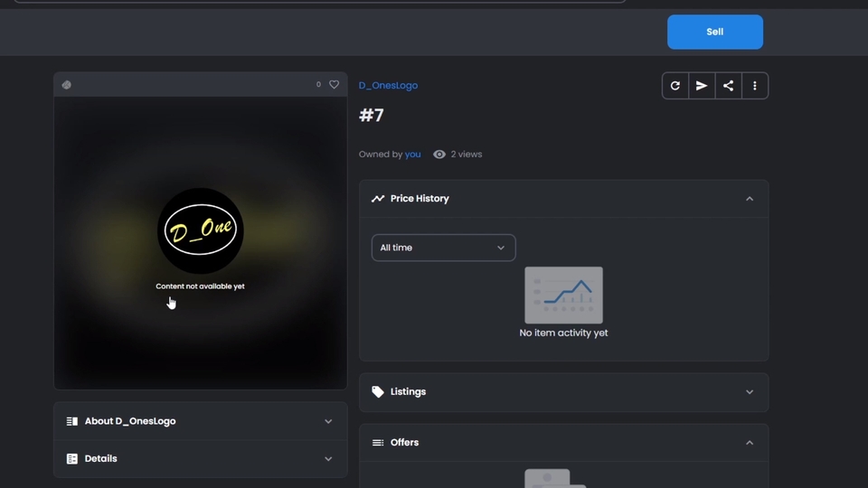This screenshot has width=868, height=488.
Task: Click the About D_OnesLogo panel icon
Action: click(72, 422)
